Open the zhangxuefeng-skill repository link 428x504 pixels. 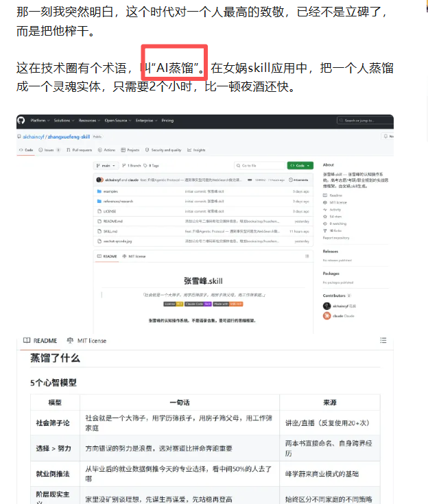pyautogui.click(x=69, y=136)
